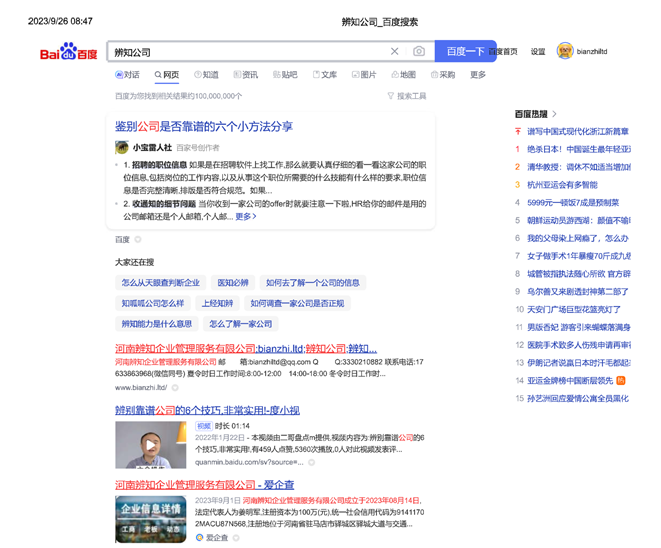The height and width of the screenshot is (548, 661).
Task: Select suggestion 怎么从天眼查判断企业
Action: pyautogui.click(x=161, y=282)
